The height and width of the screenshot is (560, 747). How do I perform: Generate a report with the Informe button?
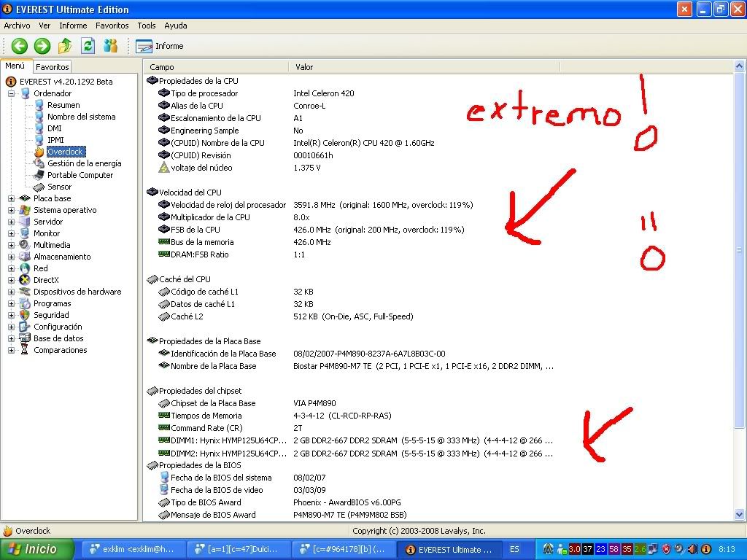[160, 46]
